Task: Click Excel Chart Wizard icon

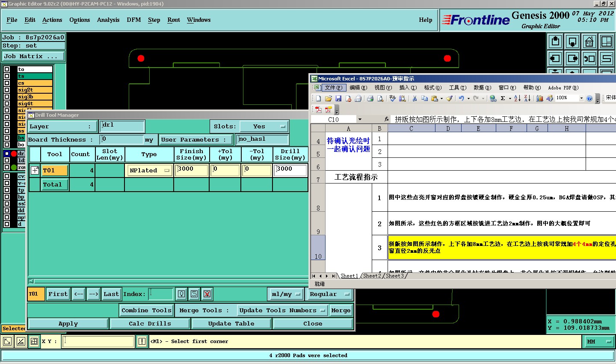Action: pos(540,98)
